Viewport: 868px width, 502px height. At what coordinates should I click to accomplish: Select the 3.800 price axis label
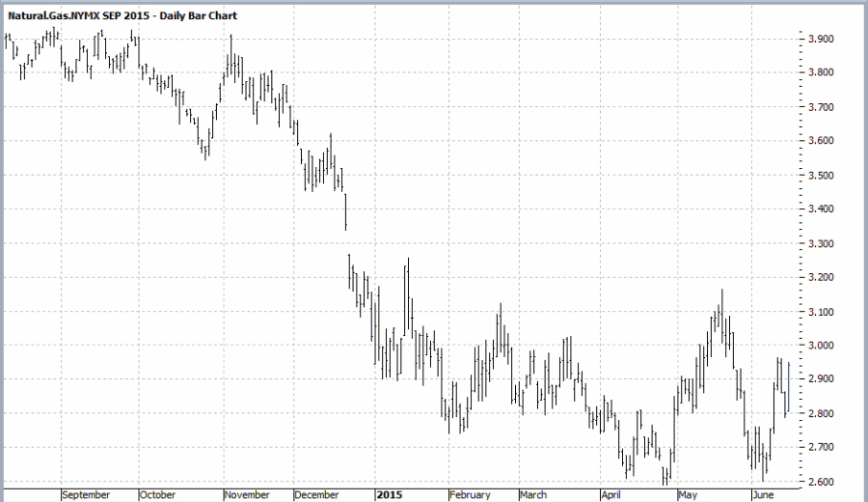821,72
